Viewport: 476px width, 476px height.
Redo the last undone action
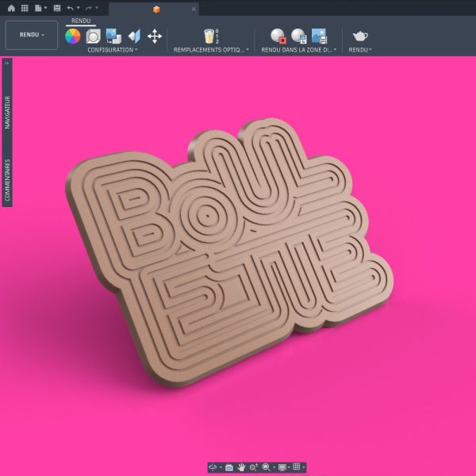click(x=89, y=8)
